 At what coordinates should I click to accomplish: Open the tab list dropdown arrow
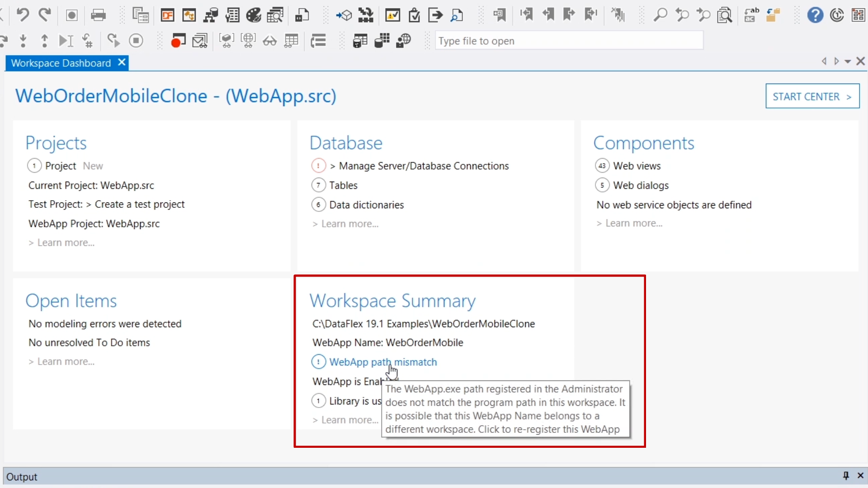848,61
